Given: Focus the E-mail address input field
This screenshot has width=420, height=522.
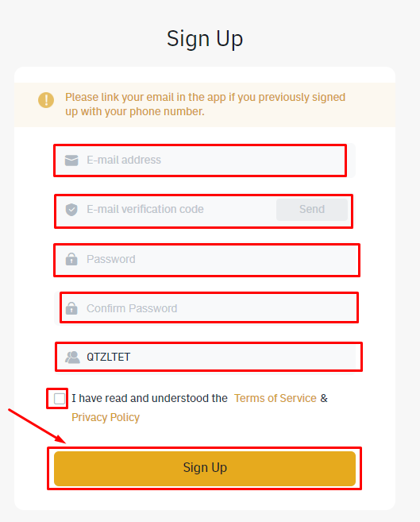Looking at the screenshot, I should coord(205,160).
